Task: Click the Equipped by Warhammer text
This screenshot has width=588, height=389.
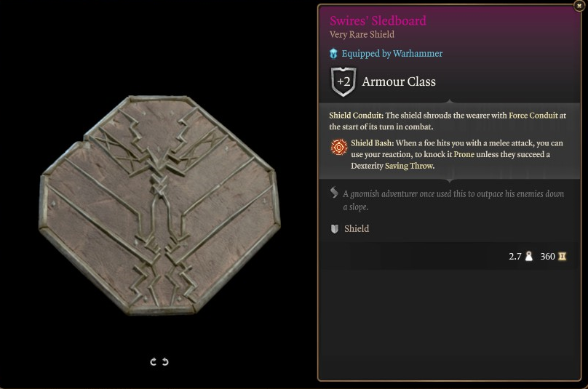Action: (392, 54)
